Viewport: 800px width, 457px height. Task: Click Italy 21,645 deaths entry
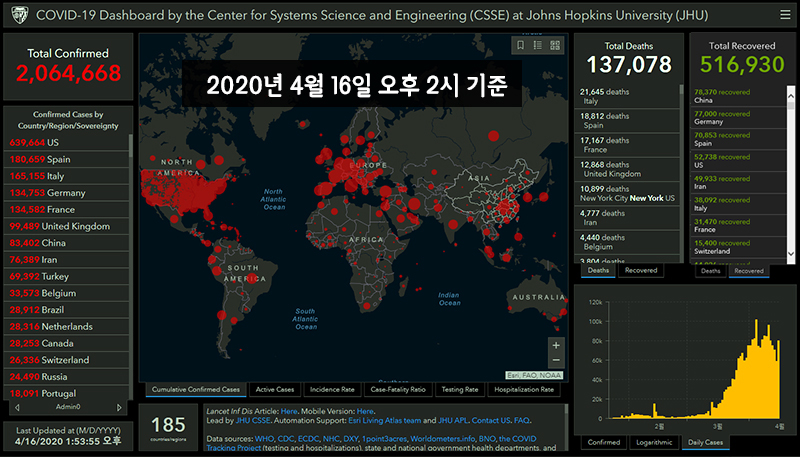pos(627,96)
